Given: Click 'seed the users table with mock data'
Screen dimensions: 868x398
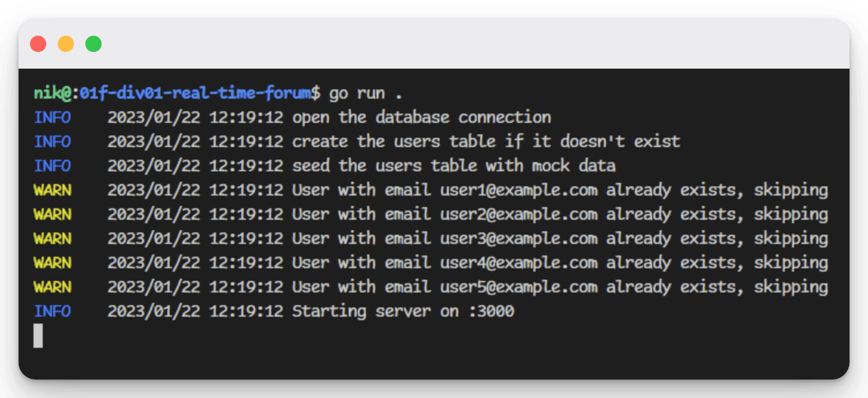Looking at the screenshot, I should tap(454, 166).
